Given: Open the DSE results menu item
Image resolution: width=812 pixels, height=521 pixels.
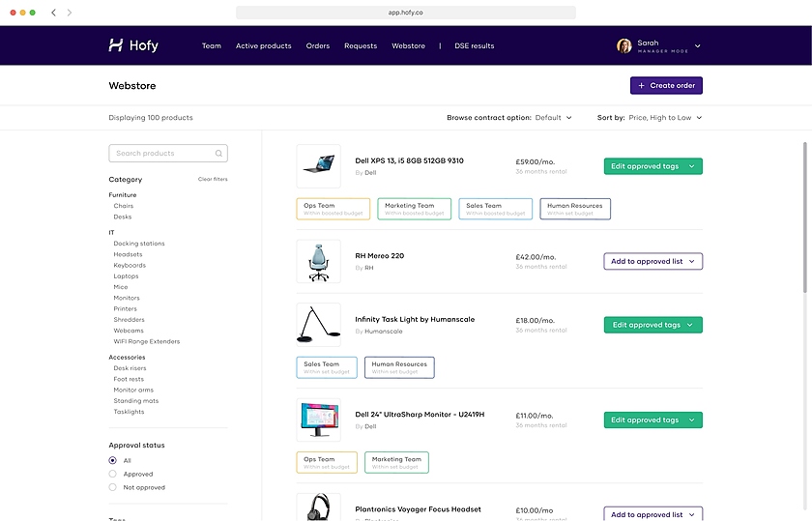Looking at the screenshot, I should [474, 45].
